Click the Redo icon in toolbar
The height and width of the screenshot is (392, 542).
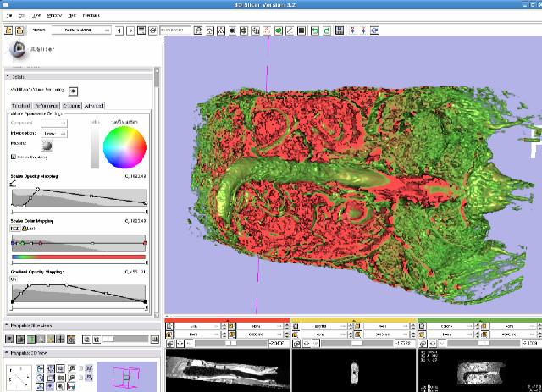(325, 30)
